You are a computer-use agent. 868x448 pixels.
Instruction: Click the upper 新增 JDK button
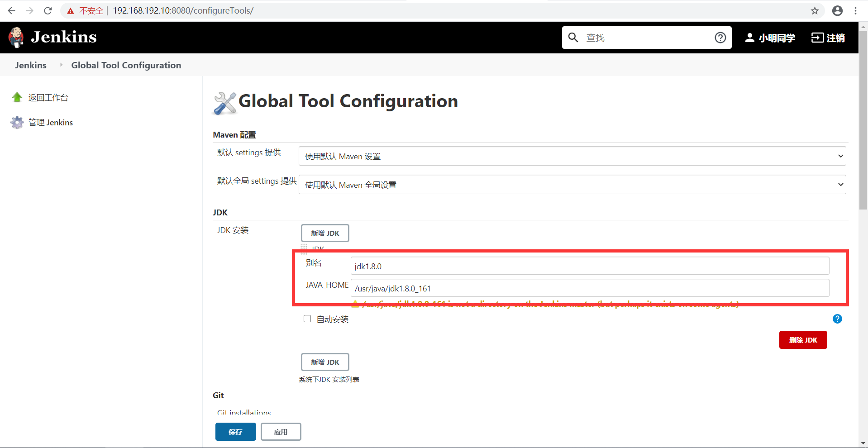(325, 233)
